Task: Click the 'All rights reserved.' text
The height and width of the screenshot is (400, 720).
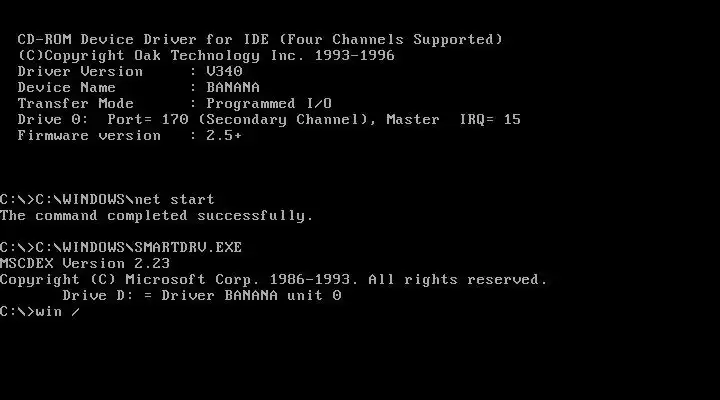Action: coord(458,280)
